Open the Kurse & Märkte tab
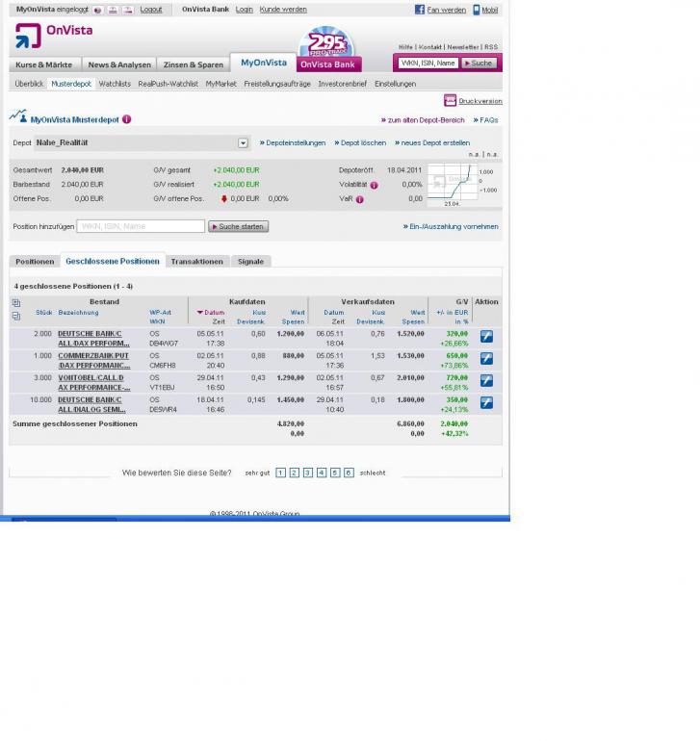The width and height of the screenshot is (700, 741). [44, 64]
